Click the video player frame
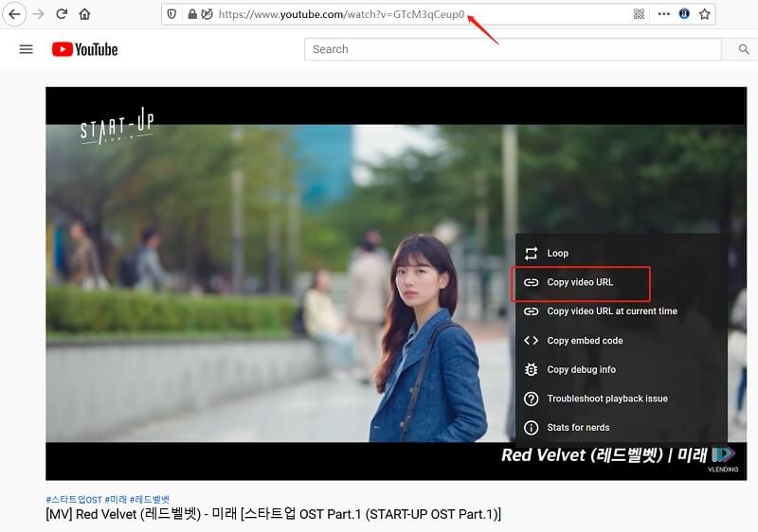 [x=396, y=283]
